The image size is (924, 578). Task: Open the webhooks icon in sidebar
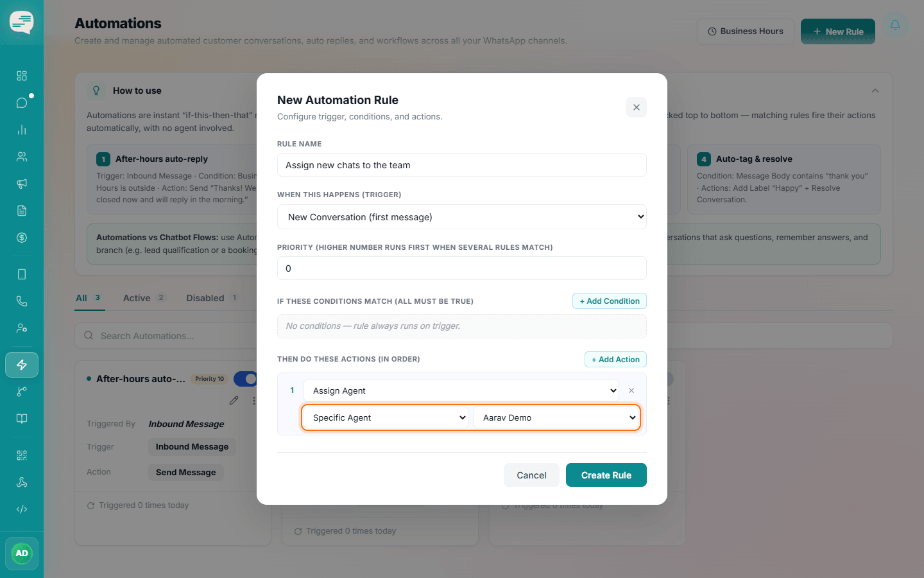click(x=22, y=482)
